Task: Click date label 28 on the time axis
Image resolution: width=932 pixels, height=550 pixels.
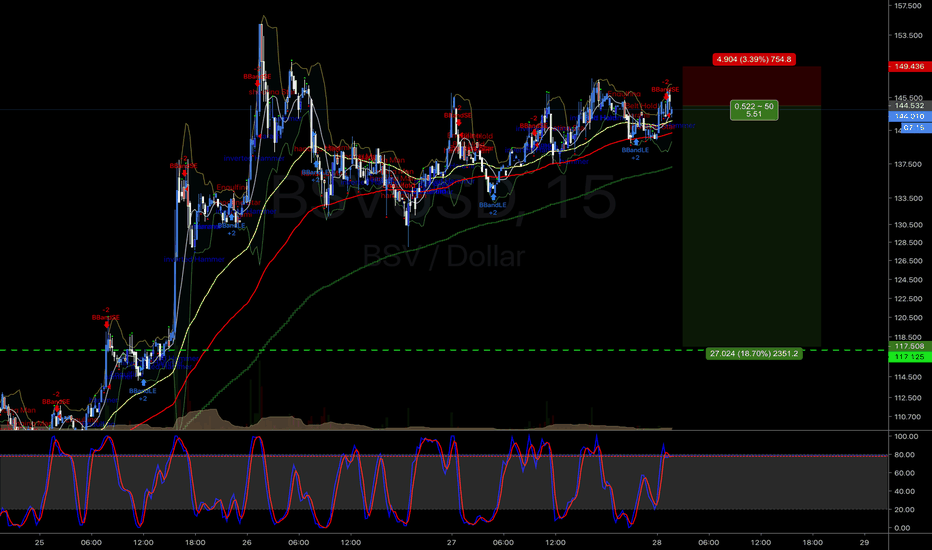Action: [x=657, y=542]
